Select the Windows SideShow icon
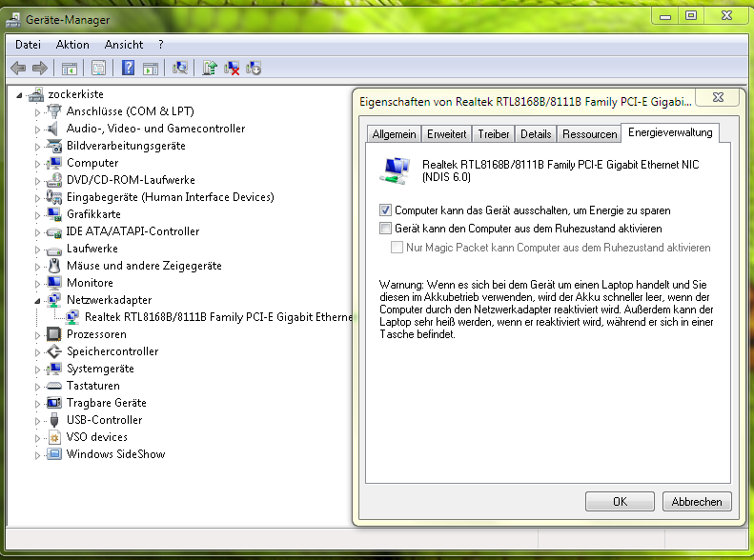This screenshot has height=560, width=754. click(54, 454)
